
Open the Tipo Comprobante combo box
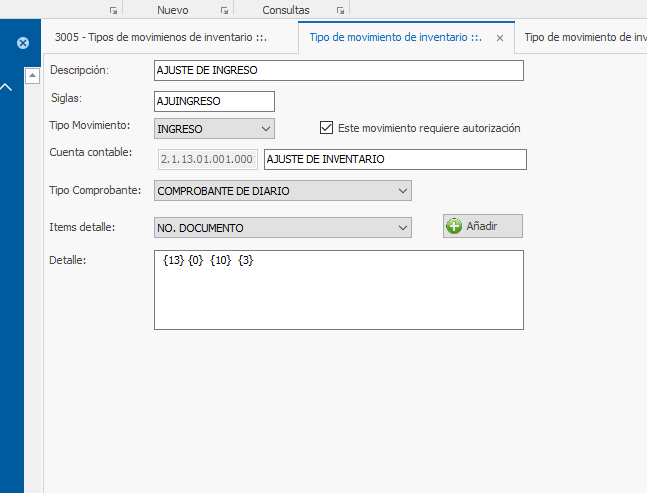[x=402, y=190]
